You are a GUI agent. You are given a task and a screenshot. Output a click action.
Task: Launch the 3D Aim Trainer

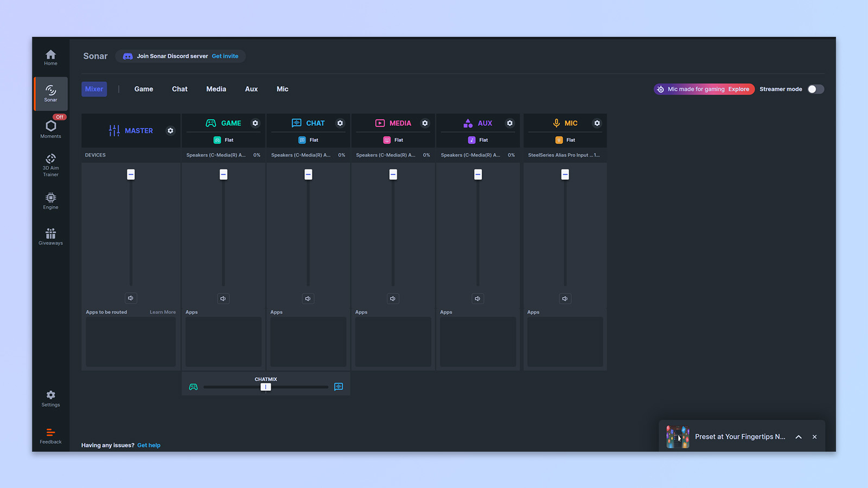[50, 164]
